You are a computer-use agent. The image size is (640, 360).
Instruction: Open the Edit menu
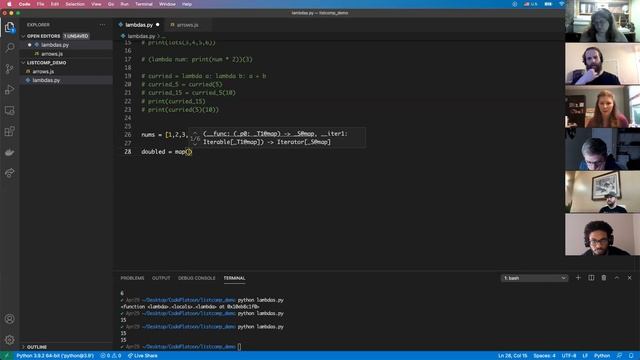[x=55, y=4]
